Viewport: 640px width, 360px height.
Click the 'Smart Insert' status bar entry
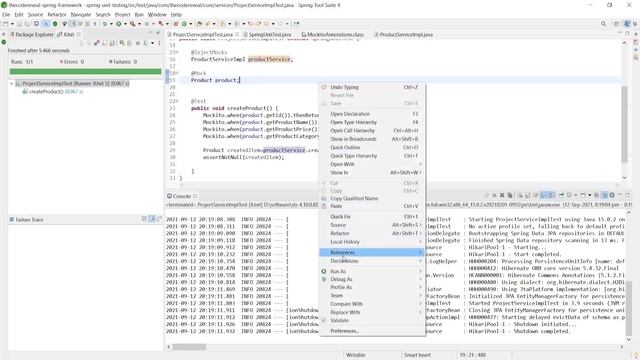tap(417, 355)
